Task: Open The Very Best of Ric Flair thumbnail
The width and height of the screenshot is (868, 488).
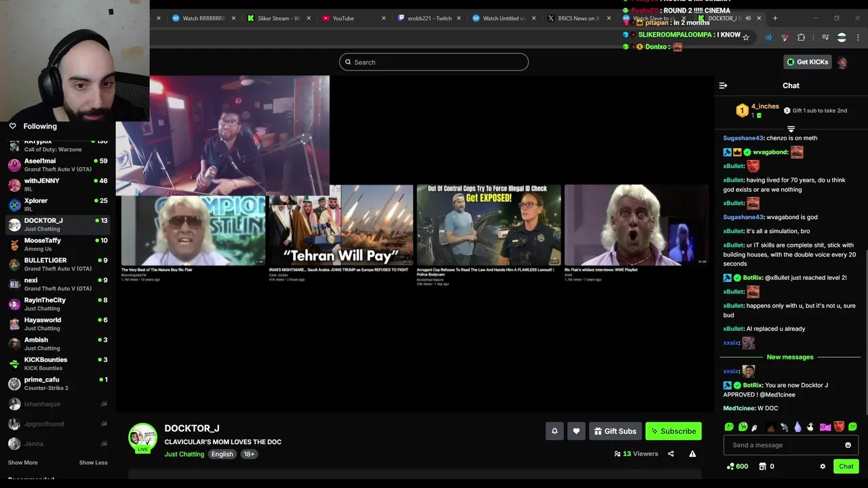Action: pos(193,230)
